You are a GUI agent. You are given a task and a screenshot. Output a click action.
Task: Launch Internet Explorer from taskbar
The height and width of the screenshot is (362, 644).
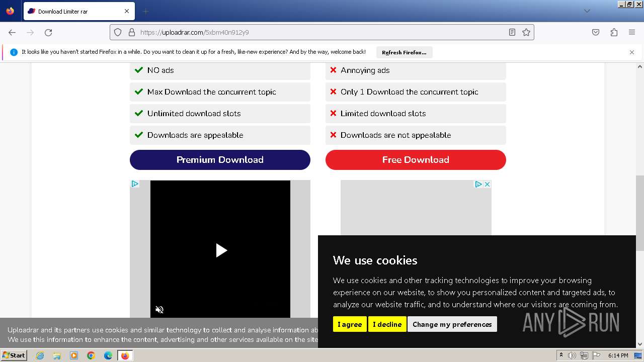pyautogui.click(x=40, y=355)
